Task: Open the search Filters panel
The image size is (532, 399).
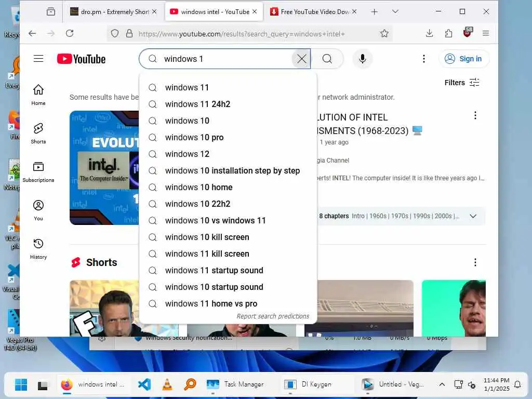Action: click(462, 83)
